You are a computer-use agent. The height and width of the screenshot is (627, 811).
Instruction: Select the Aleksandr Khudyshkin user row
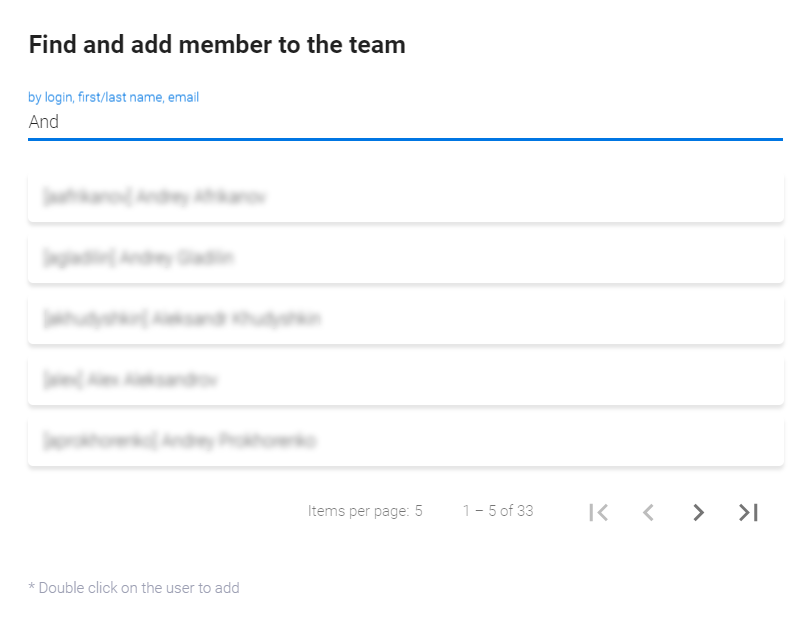point(405,319)
